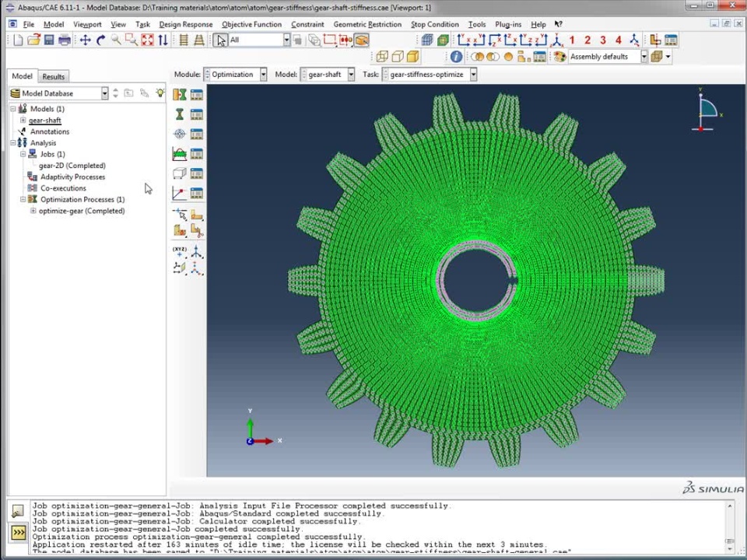This screenshot has height=560, width=747.
Task: Click the Create Datum Axis icon
Action: [196, 251]
